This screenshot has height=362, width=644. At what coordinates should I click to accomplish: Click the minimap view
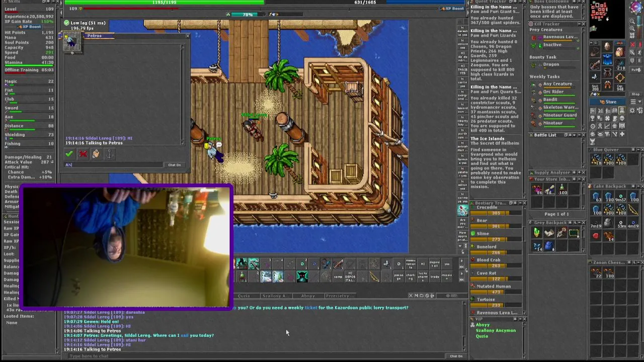click(x=607, y=19)
